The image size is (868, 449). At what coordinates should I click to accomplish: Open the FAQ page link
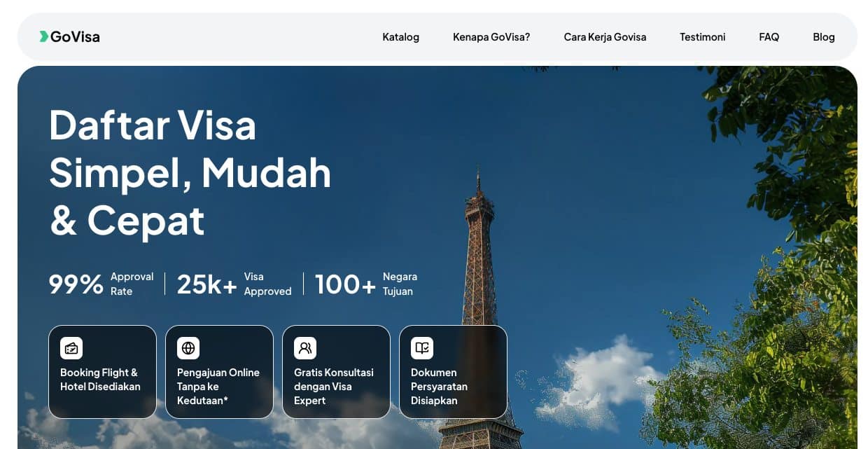[769, 37]
